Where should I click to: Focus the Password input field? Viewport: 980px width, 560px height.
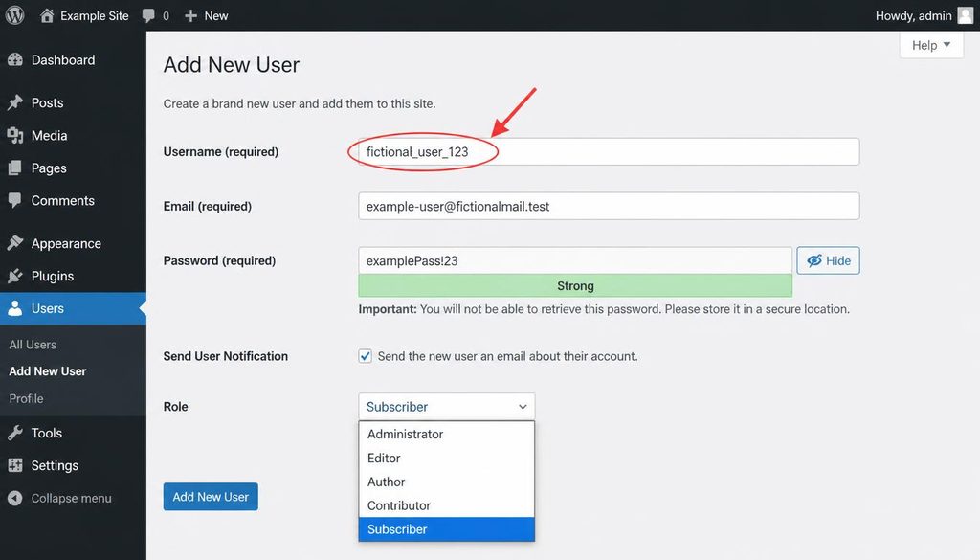[575, 260]
